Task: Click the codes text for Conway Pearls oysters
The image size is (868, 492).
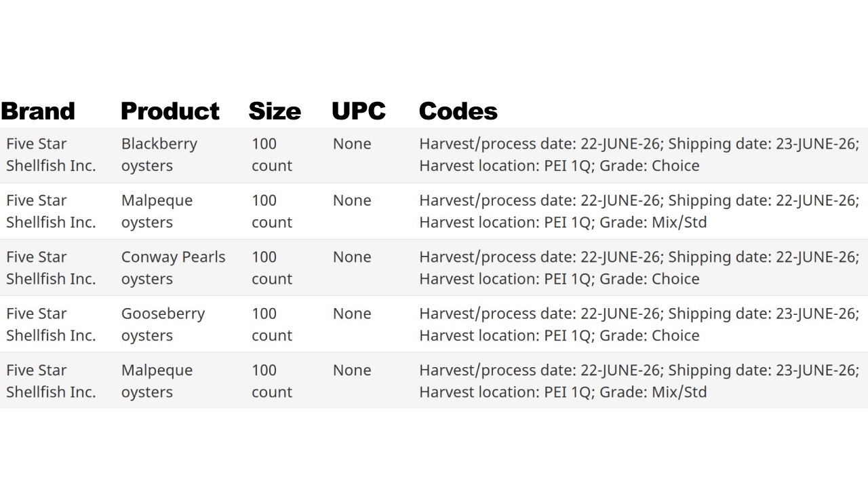Action: tap(639, 268)
